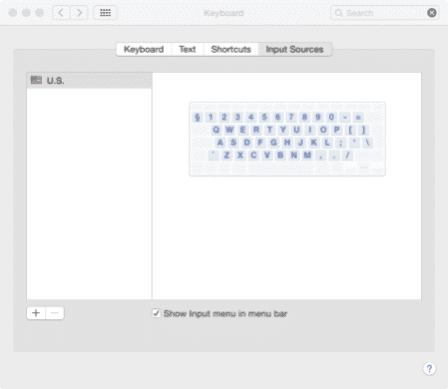This screenshot has height=389, width=448.
Task: Click the red close window button
Action: [x=13, y=13]
